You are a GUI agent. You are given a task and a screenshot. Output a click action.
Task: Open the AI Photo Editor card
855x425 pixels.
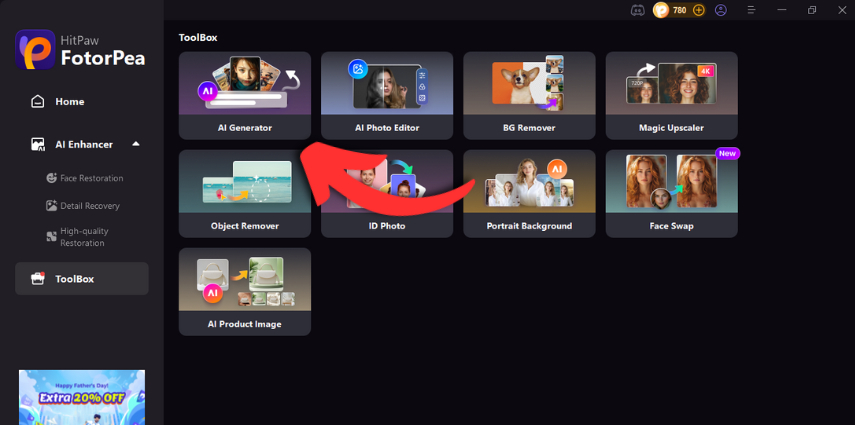(387, 95)
